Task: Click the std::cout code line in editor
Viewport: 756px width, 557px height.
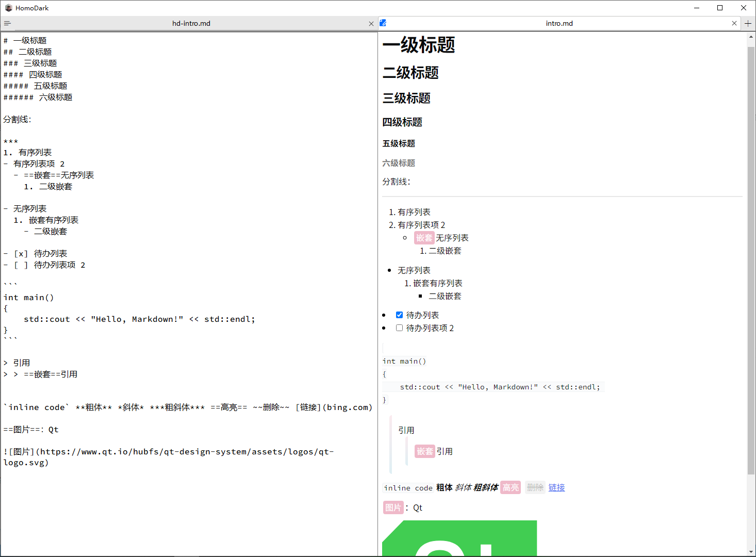Action: (139, 319)
